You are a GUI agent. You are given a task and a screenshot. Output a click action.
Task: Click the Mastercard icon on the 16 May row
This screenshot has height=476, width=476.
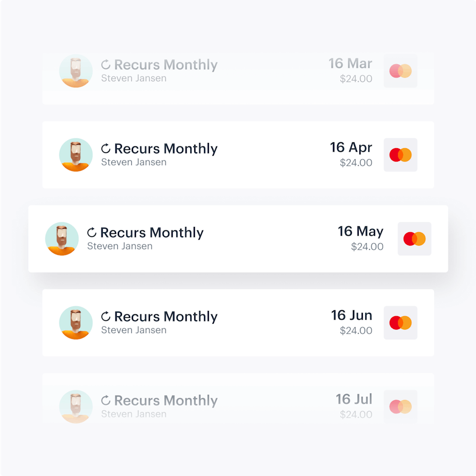[414, 239]
